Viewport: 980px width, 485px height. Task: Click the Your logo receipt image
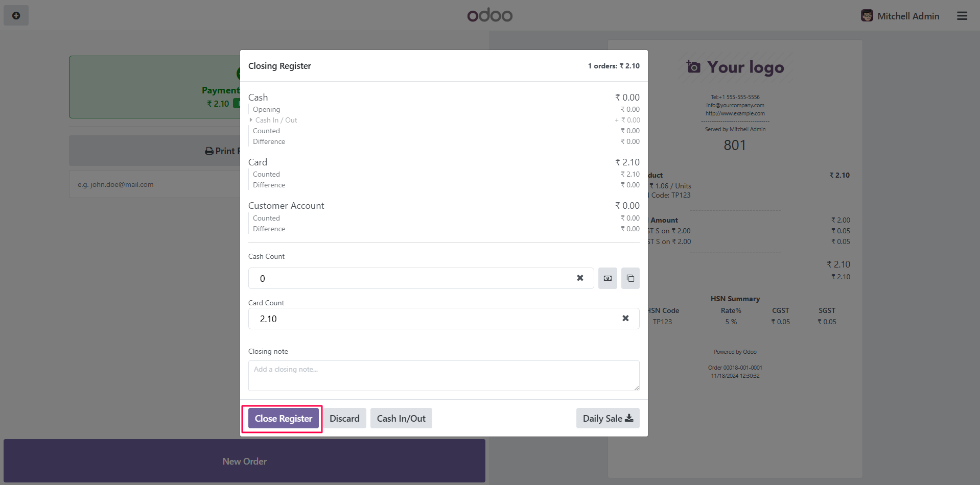click(x=735, y=67)
